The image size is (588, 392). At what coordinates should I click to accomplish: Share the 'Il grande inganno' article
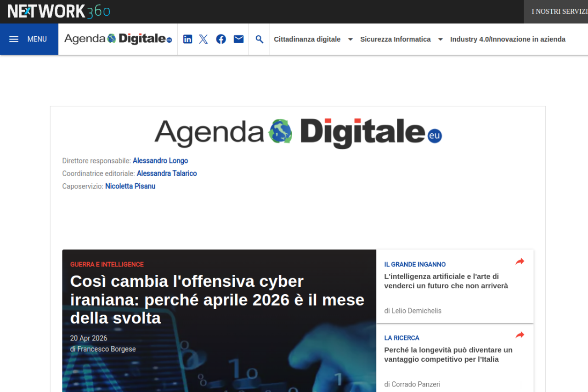pyautogui.click(x=520, y=261)
